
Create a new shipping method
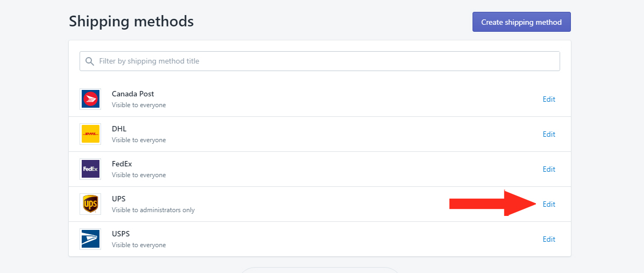point(521,22)
